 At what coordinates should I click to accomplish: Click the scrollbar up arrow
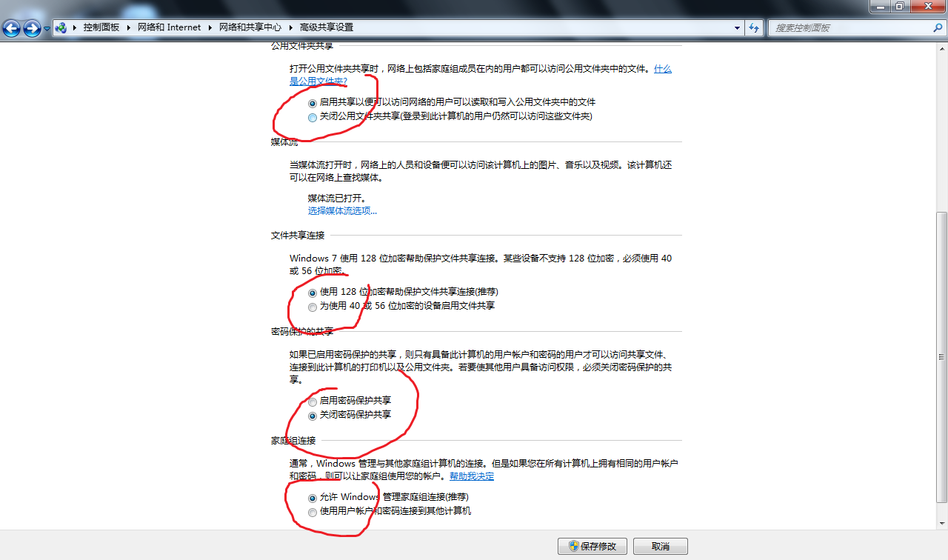pos(942,48)
